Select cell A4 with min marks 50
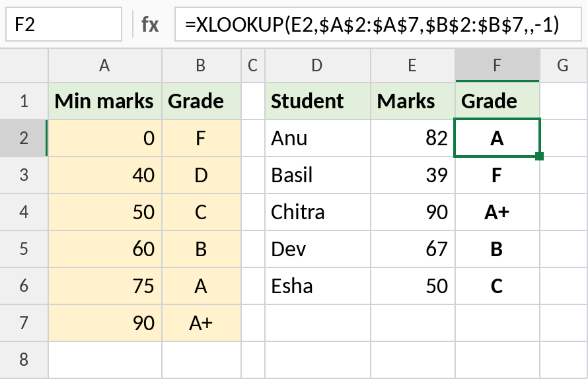588x379 pixels. point(105,212)
